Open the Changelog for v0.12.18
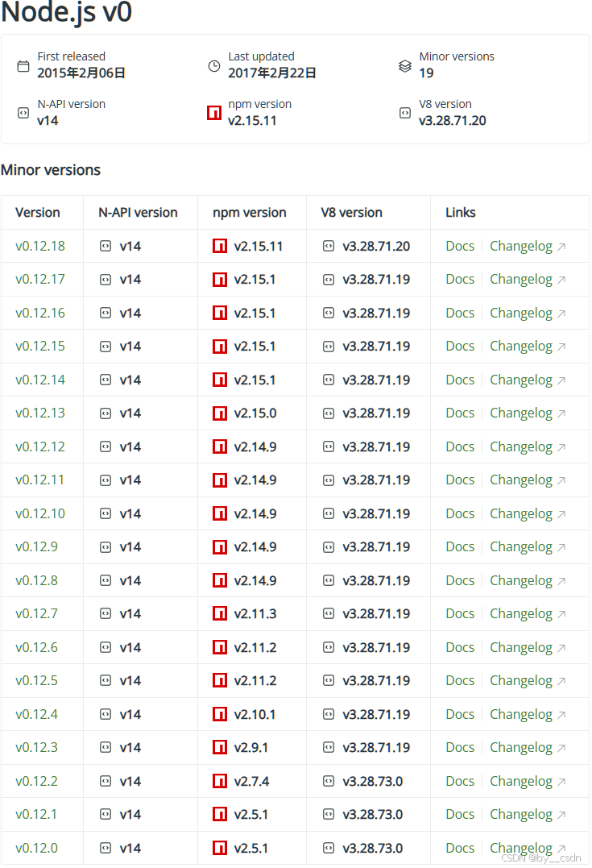592x868 pixels. [x=521, y=247]
